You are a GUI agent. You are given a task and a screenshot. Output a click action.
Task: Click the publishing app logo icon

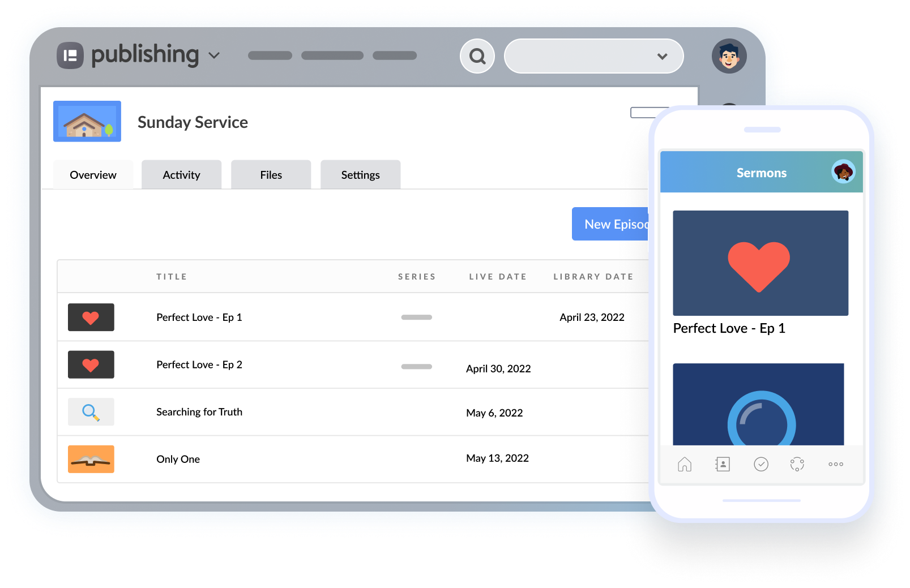click(70, 55)
